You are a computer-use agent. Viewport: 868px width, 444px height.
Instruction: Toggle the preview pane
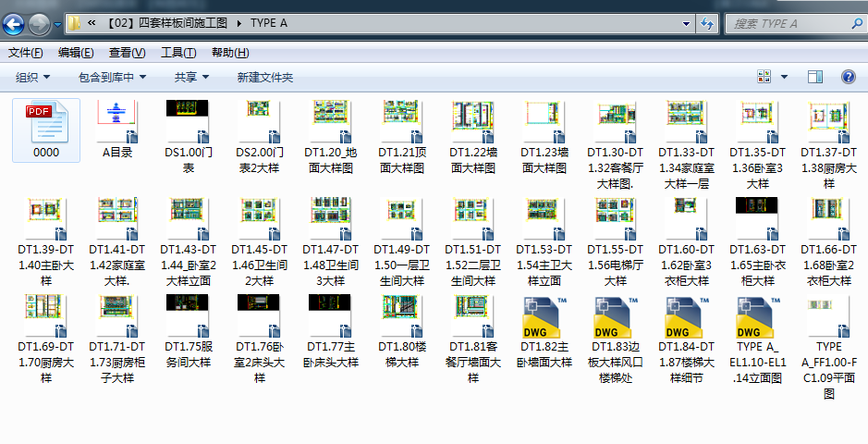(x=815, y=77)
